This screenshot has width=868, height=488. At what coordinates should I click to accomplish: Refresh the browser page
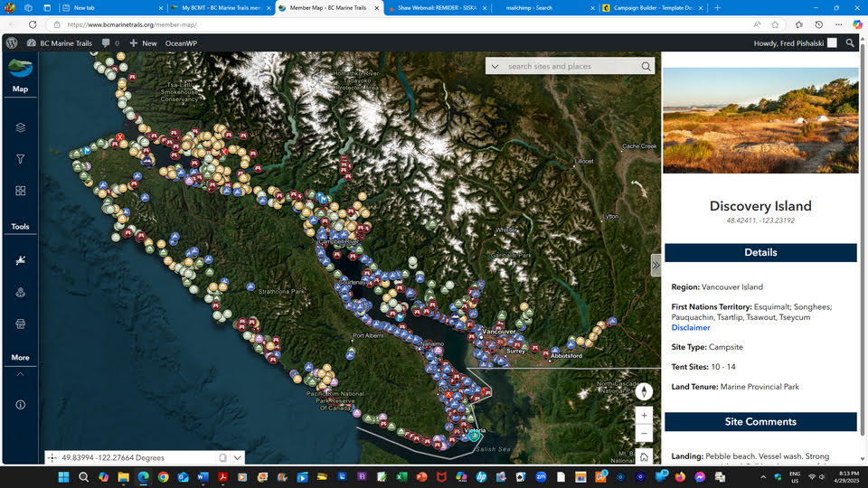pyautogui.click(x=33, y=24)
